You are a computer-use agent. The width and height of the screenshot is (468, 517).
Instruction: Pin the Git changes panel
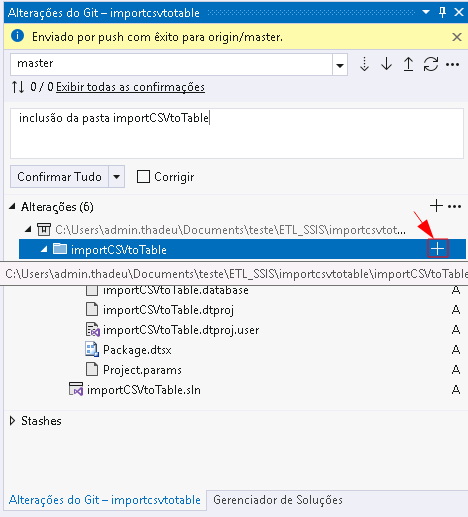pos(442,13)
